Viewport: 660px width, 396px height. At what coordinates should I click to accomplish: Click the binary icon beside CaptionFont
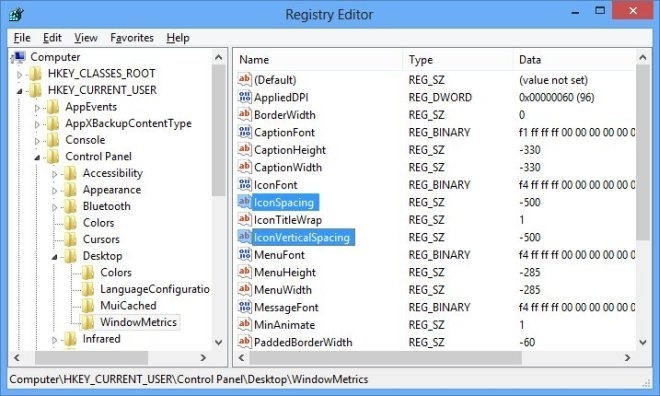tap(245, 132)
